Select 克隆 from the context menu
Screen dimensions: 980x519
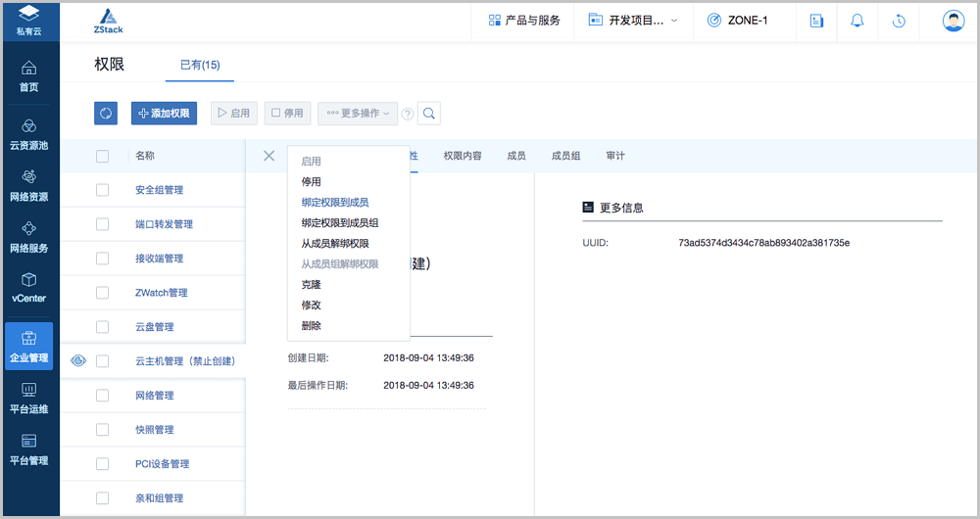coord(311,285)
